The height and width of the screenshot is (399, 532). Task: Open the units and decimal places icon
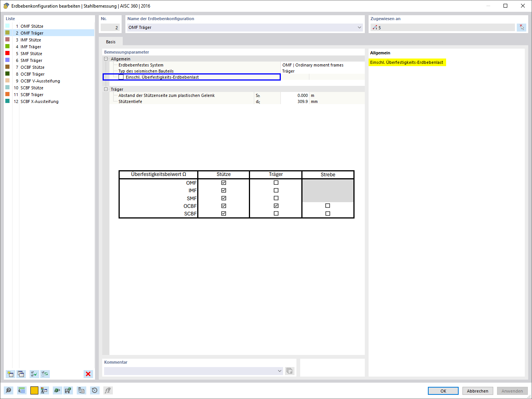[x=22, y=390]
